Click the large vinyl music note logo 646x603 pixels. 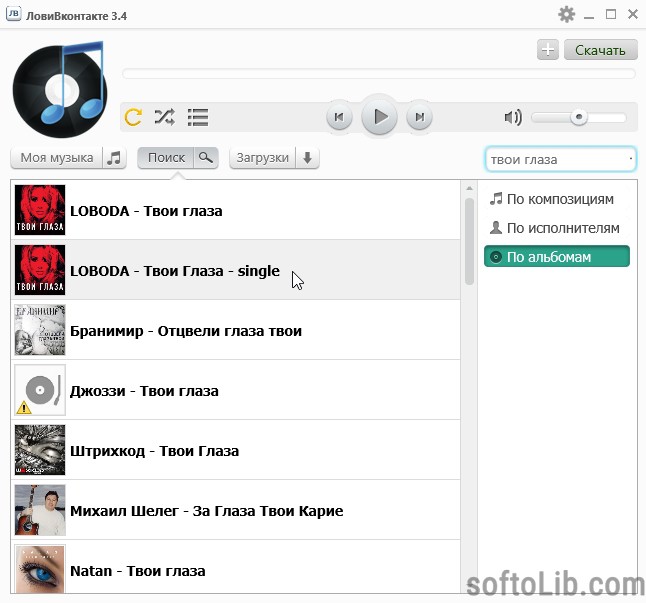coord(60,90)
